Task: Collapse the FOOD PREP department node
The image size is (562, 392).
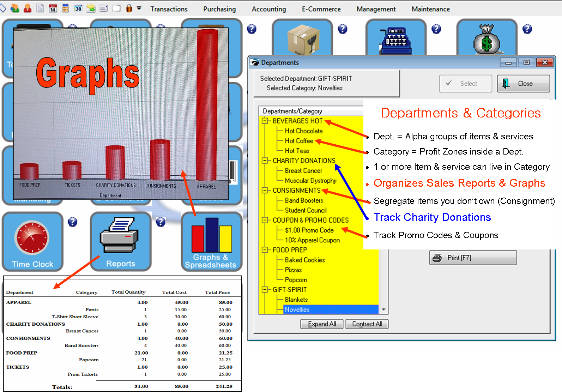Action: pyautogui.click(x=265, y=250)
